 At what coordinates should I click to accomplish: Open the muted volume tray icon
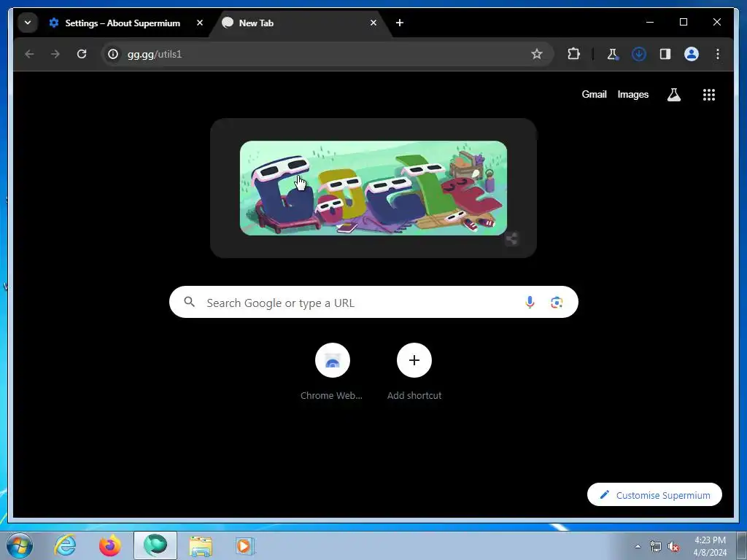673,546
